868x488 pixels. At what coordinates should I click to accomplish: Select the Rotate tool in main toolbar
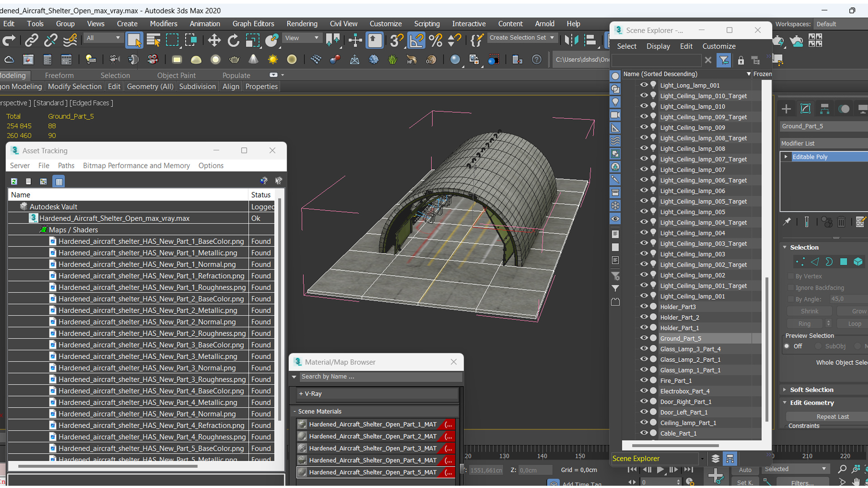[x=233, y=41]
